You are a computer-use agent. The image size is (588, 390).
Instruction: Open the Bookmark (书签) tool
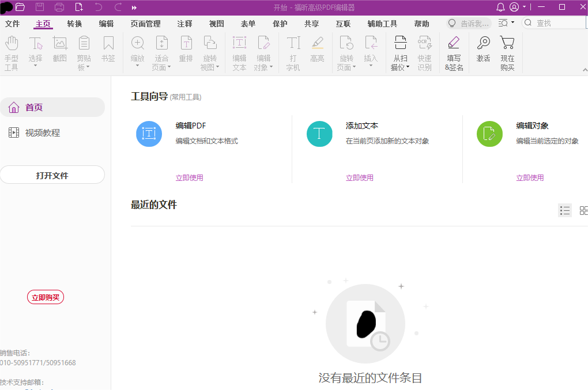pos(108,52)
